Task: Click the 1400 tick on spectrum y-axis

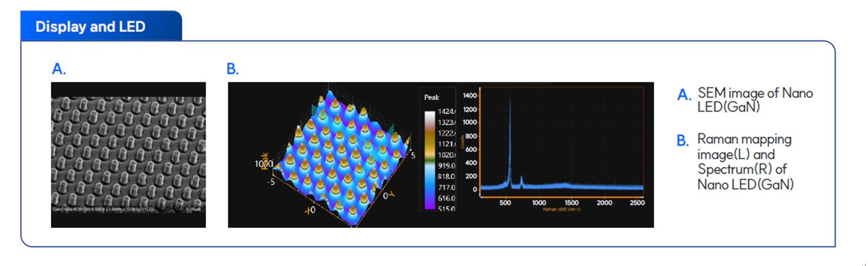Action: point(469,96)
